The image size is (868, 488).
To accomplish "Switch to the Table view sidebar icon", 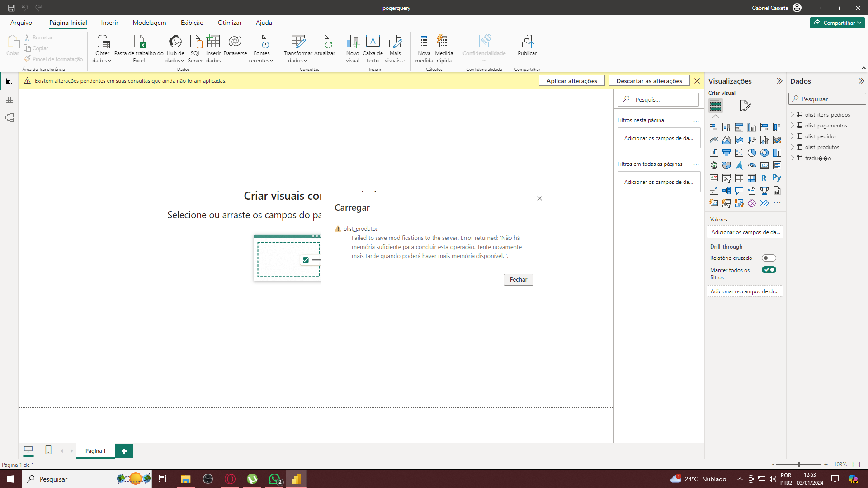I will pos(9,99).
